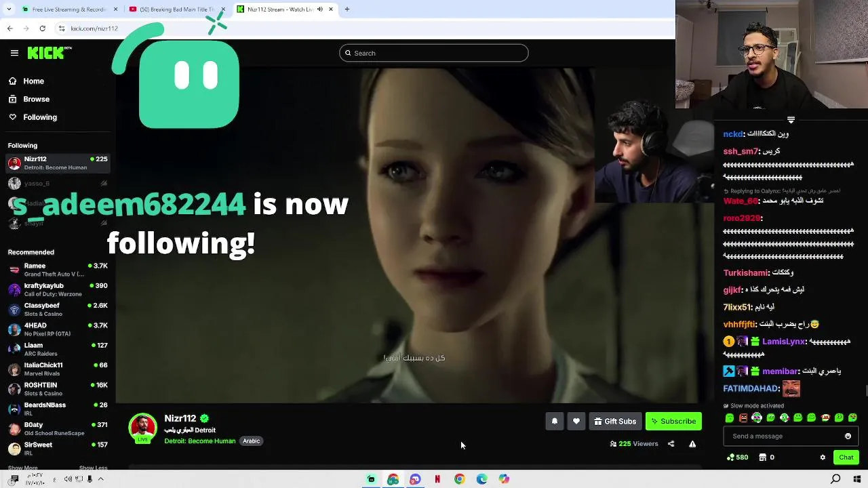Open Following in the sidebar

click(33, 117)
